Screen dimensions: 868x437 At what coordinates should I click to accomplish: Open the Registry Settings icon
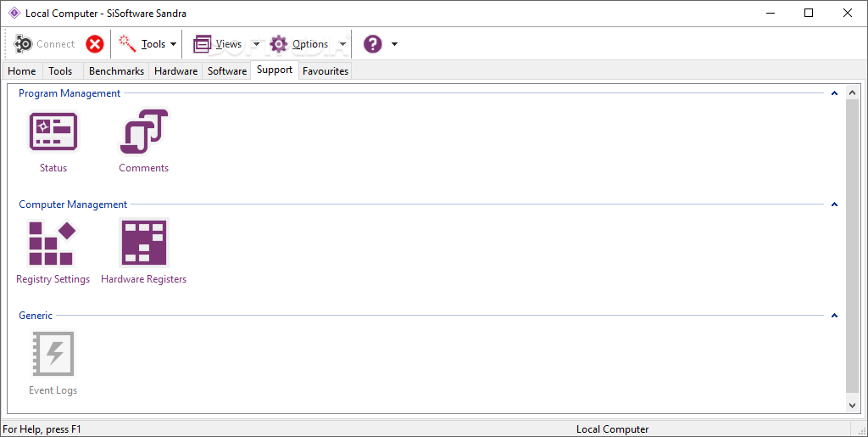pyautogui.click(x=53, y=244)
